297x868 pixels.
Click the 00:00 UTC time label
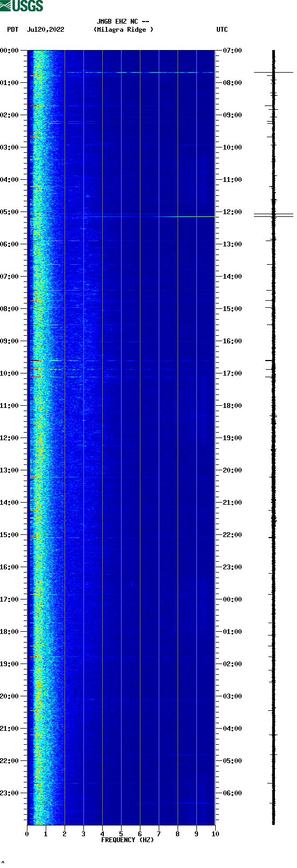pos(232,599)
